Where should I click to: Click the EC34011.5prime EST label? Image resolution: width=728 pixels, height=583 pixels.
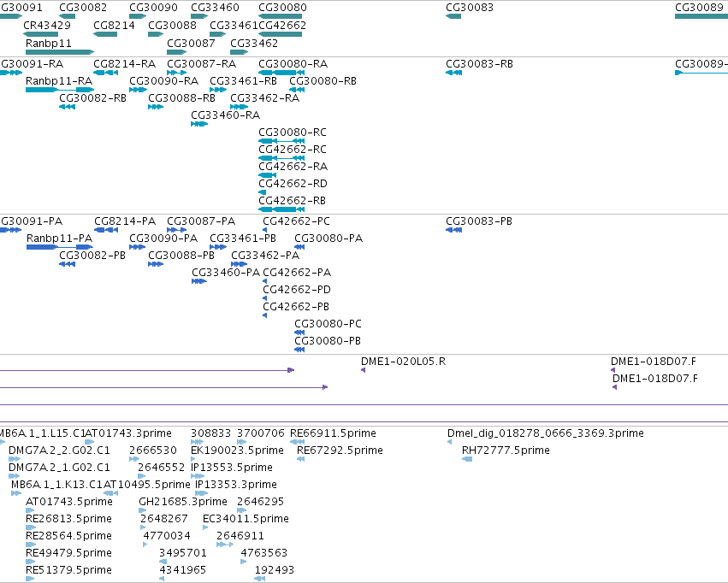pos(246,519)
